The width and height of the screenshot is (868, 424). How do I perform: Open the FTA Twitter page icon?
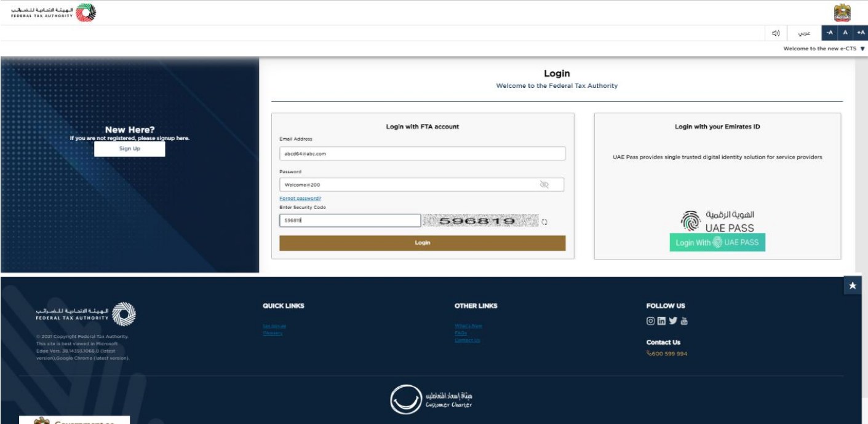click(672, 321)
